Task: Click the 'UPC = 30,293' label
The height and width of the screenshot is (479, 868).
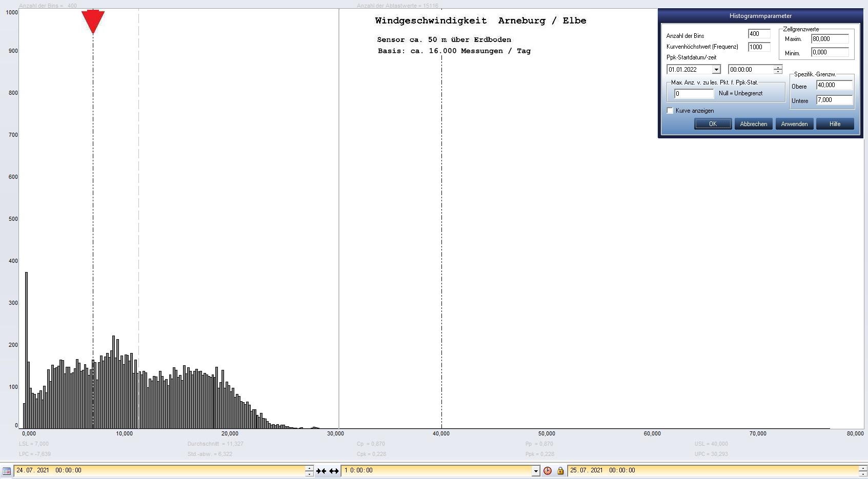Action: click(711, 454)
